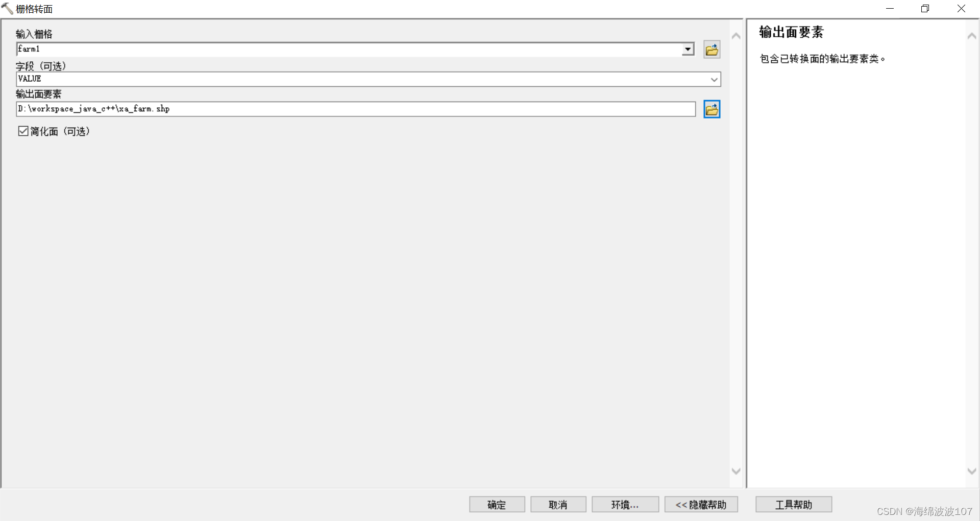Restore down the 栅格转面 window

click(925, 9)
